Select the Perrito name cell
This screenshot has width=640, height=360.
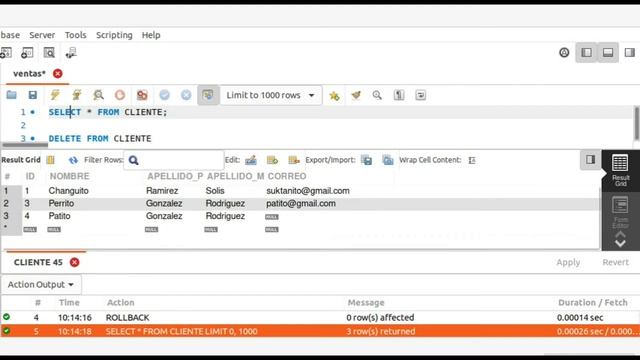point(61,203)
